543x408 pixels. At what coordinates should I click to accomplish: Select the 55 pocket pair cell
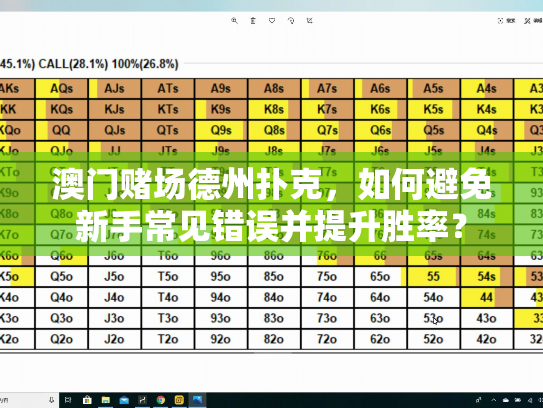(434, 277)
